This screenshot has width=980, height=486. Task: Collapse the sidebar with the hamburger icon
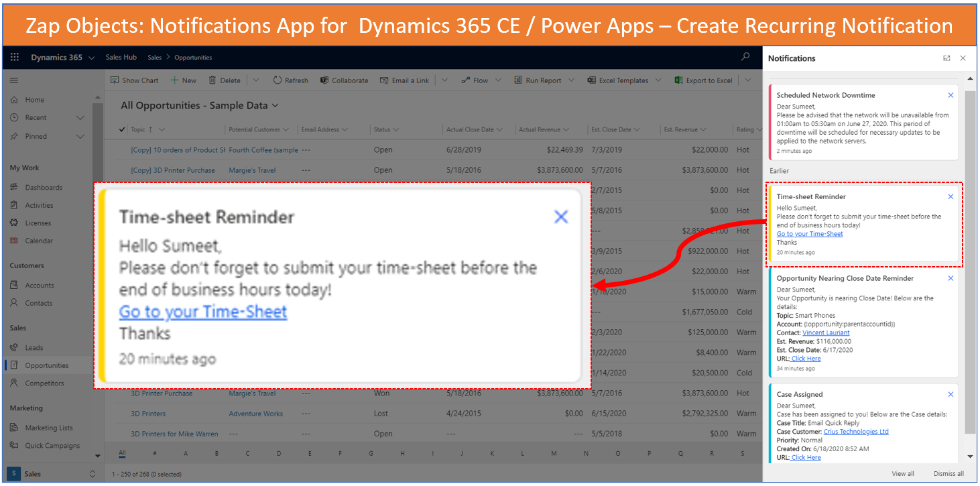pyautogui.click(x=14, y=80)
